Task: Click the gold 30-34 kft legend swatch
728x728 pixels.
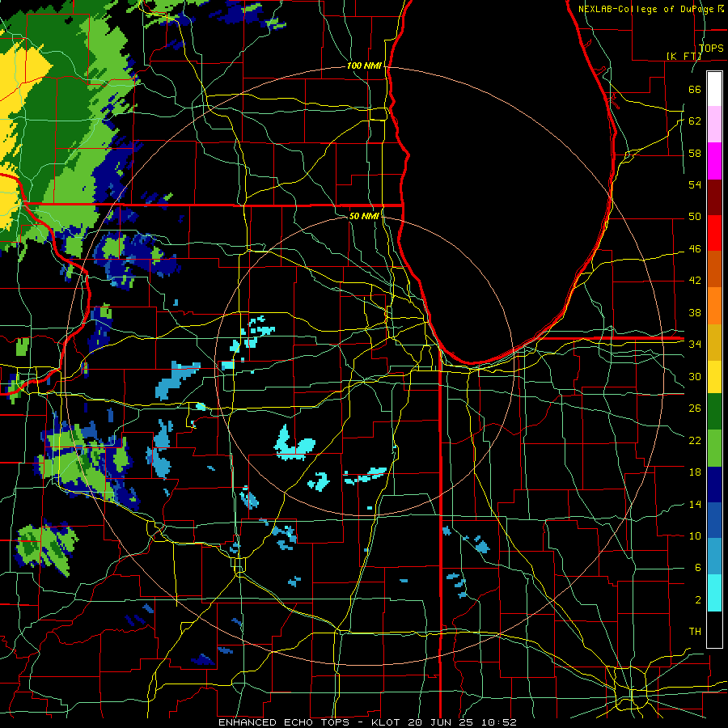Action: coord(714,341)
